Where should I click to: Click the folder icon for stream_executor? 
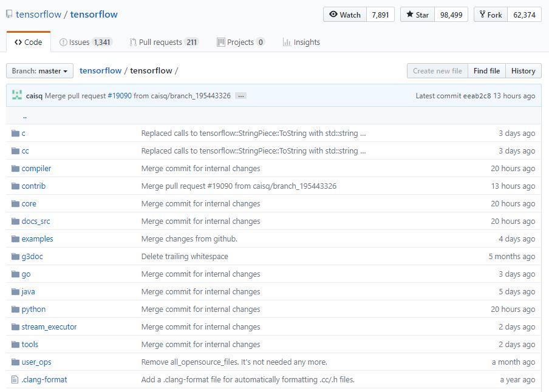pyautogui.click(x=15, y=327)
